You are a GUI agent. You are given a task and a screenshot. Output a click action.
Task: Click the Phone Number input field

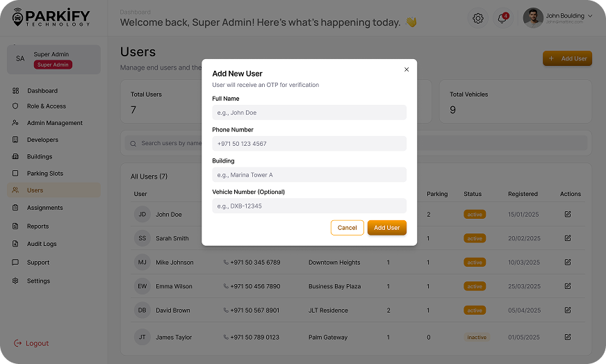pos(309,144)
